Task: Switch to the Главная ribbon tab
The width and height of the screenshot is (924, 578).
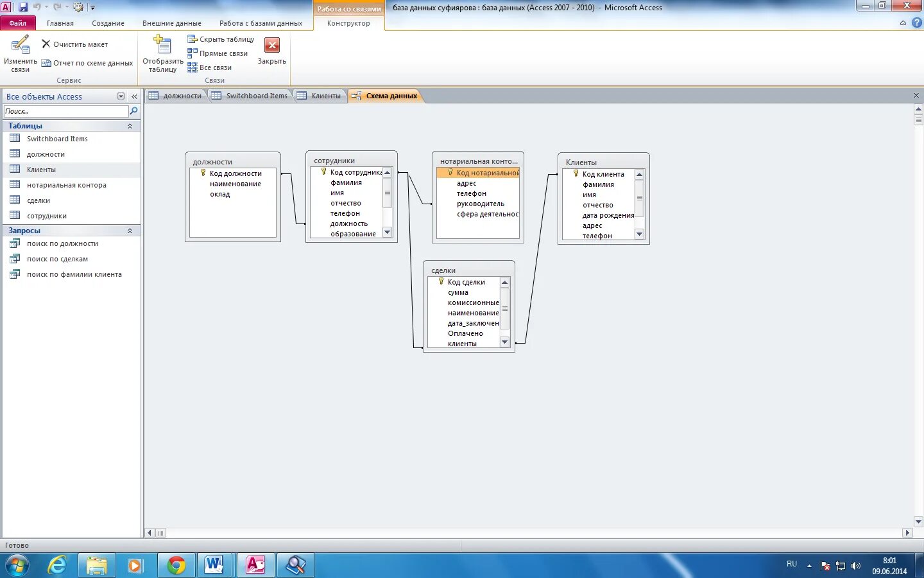Action: (60, 23)
